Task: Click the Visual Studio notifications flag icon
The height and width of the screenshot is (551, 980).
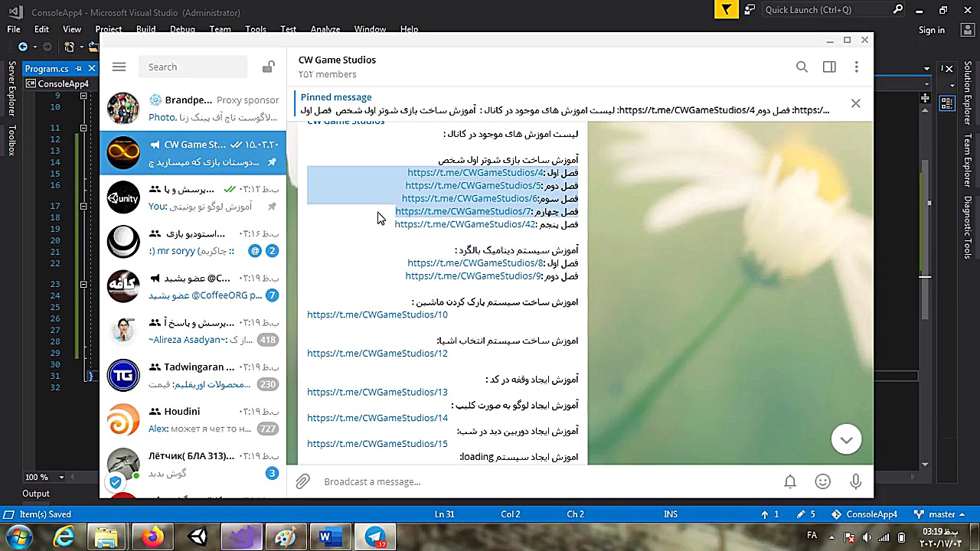Action: point(726,10)
